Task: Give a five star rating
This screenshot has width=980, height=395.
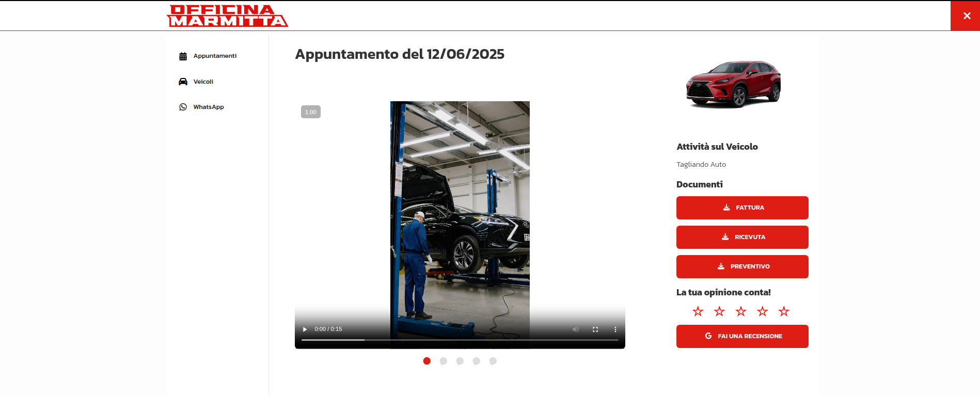Action: click(784, 311)
